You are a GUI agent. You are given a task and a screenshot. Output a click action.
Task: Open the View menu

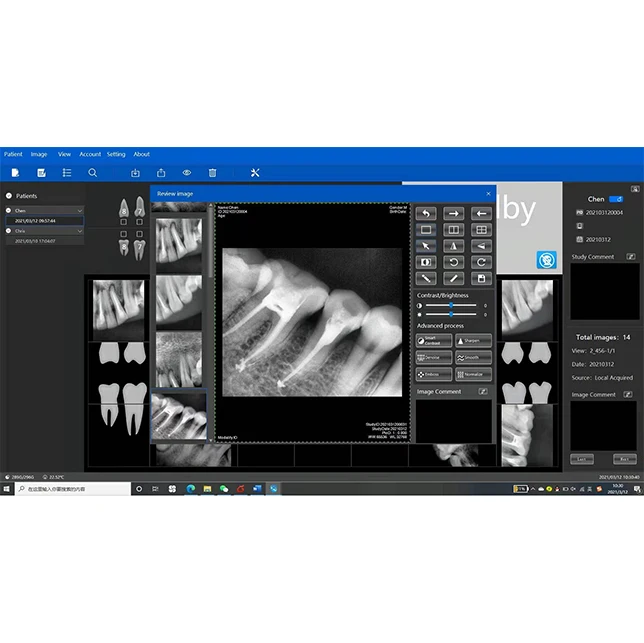(x=64, y=154)
